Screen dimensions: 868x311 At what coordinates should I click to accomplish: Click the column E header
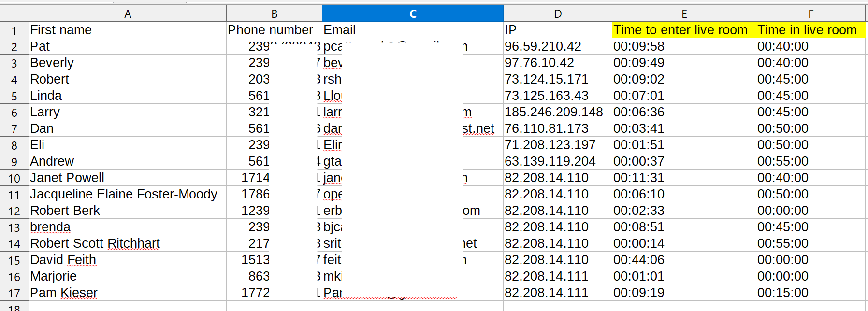point(684,14)
